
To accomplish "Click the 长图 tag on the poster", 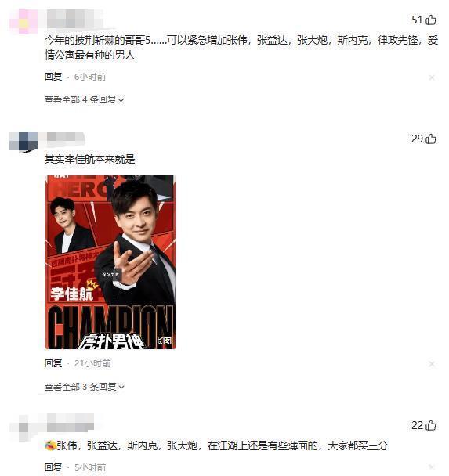I will [x=164, y=341].
